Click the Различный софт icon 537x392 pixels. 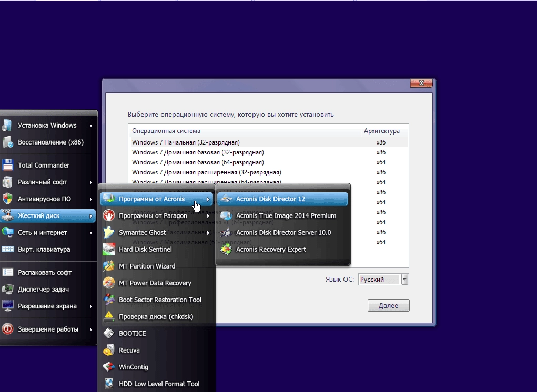coord(7,182)
